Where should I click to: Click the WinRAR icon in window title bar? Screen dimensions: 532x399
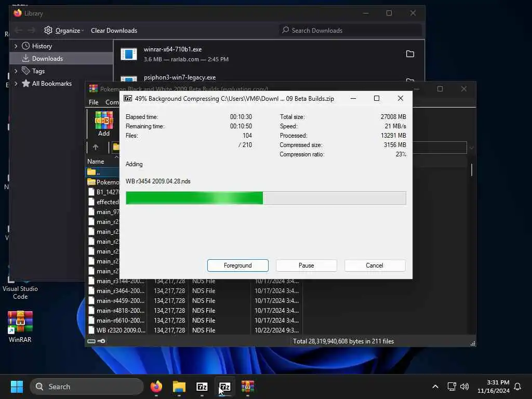[x=94, y=88]
